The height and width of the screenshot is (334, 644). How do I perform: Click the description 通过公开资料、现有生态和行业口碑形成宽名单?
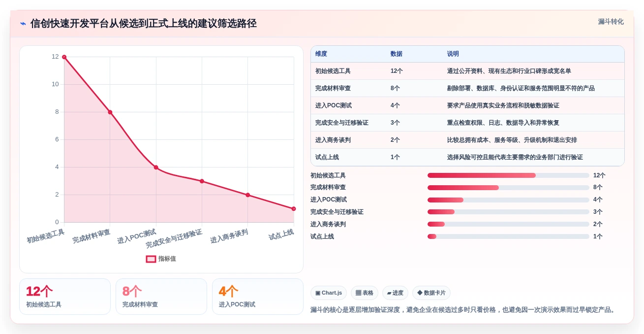click(x=509, y=71)
